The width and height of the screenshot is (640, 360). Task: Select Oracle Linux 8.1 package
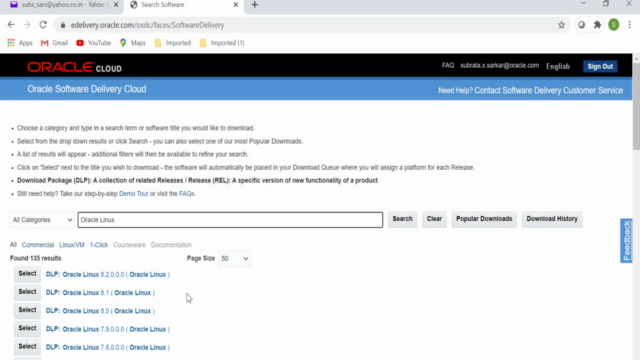[x=27, y=292]
